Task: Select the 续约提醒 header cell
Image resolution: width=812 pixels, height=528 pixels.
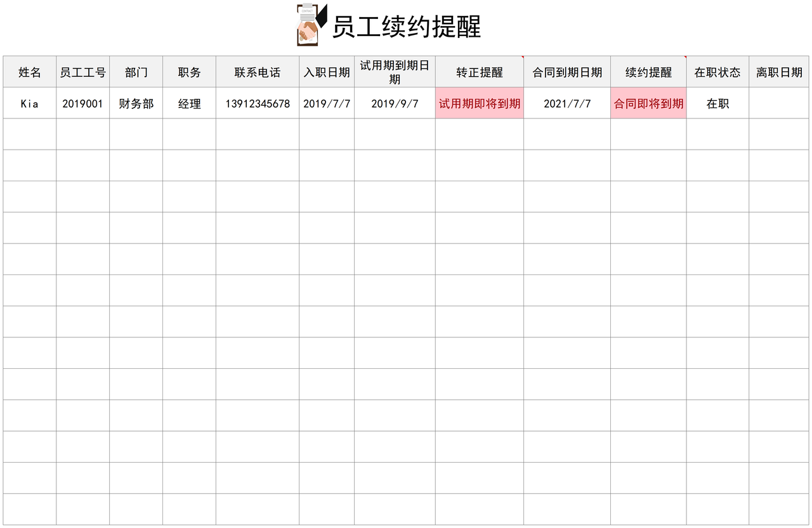Action: [x=648, y=72]
